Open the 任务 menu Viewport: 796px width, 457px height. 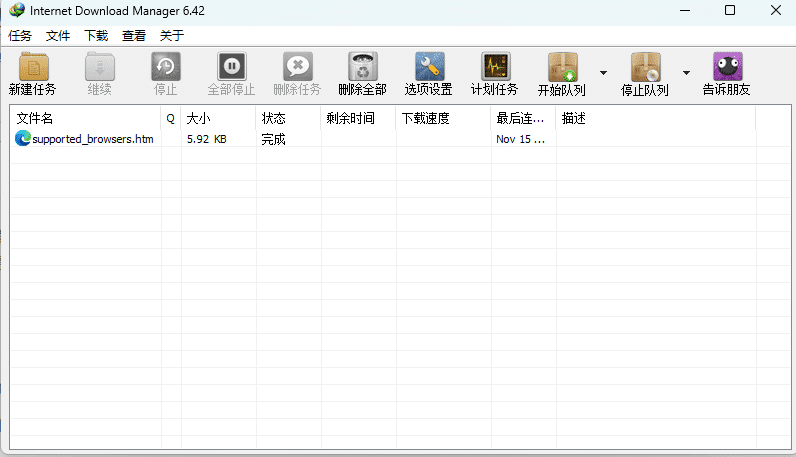click(20, 35)
